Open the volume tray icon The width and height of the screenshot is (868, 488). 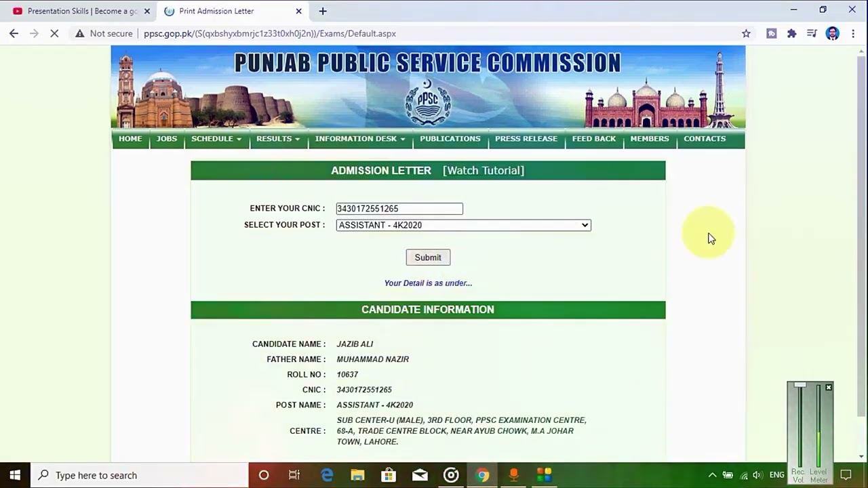coord(757,475)
